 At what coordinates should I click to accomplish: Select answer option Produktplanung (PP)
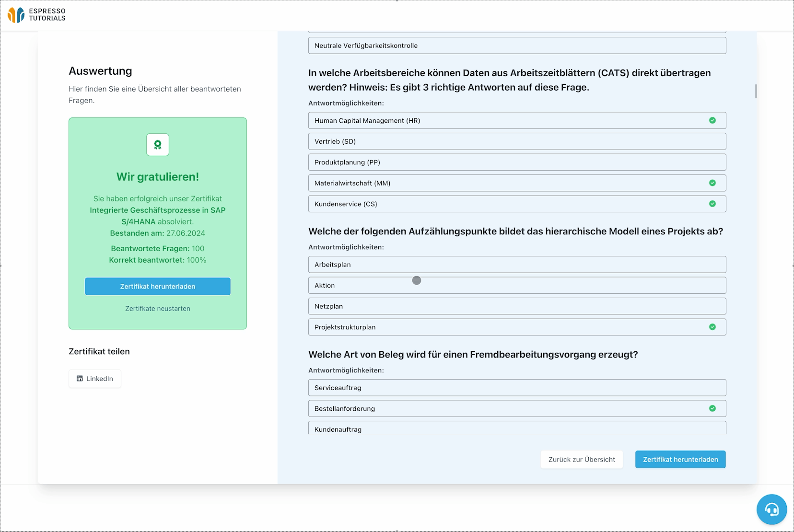pos(517,162)
